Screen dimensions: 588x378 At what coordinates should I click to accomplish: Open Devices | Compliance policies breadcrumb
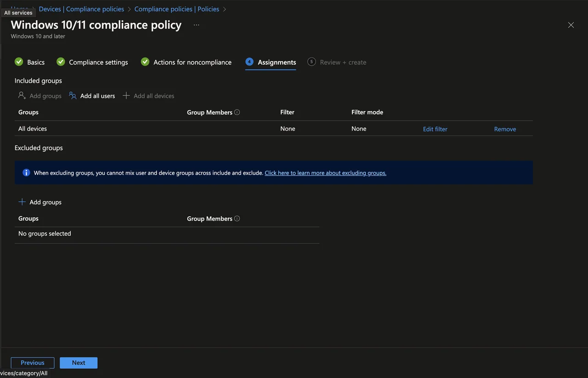tap(81, 9)
